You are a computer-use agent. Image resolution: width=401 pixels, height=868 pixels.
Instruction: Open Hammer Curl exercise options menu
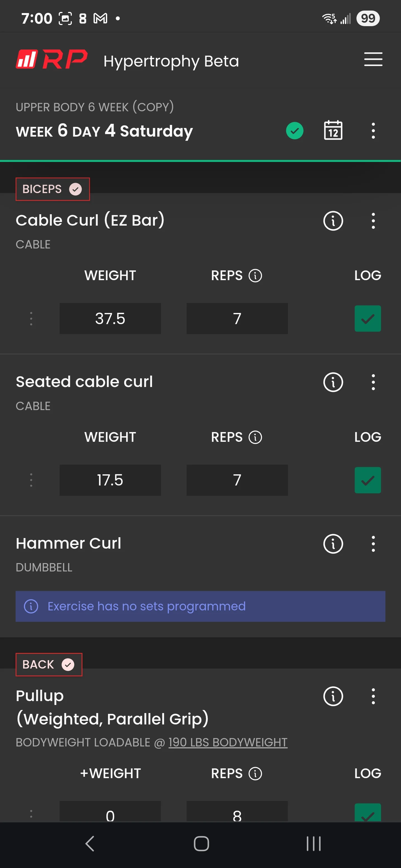(x=373, y=544)
